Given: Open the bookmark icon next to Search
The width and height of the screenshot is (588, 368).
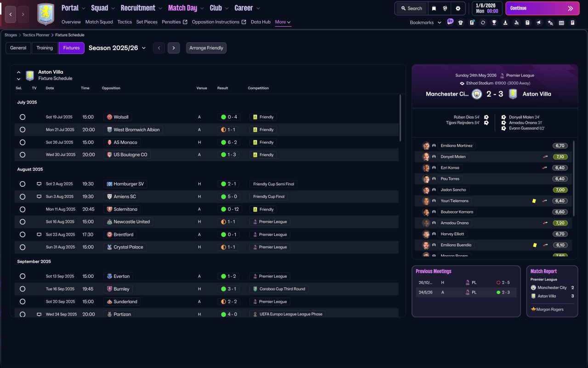Looking at the screenshot, I should click(x=434, y=8).
